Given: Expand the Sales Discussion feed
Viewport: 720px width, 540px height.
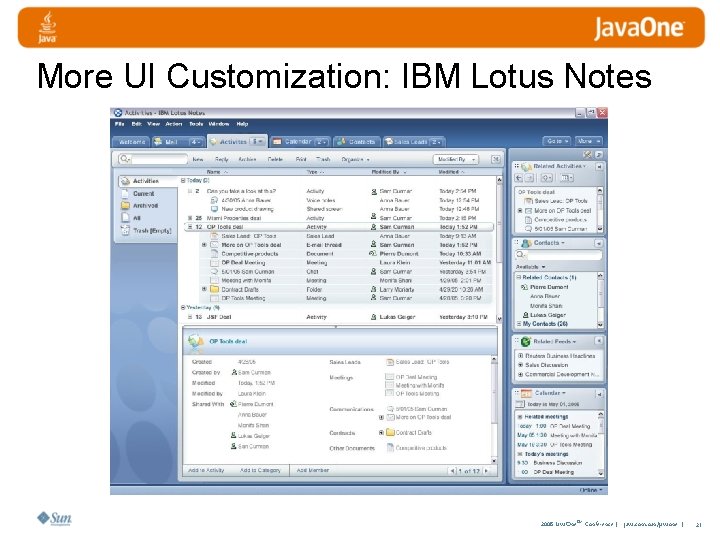Looking at the screenshot, I should point(521,365).
